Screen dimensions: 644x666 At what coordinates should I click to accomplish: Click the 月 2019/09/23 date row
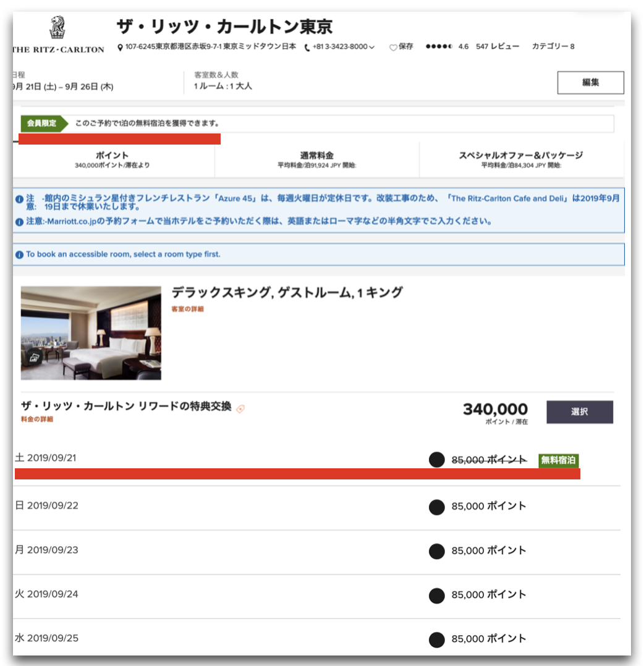[316, 551]
